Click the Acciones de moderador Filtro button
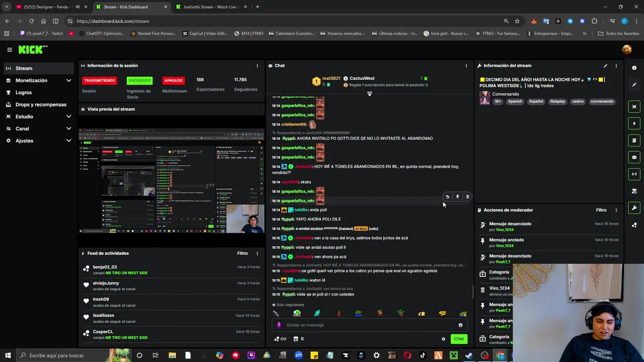Viewport: 644px width, 362px height. tap(601, 210)
